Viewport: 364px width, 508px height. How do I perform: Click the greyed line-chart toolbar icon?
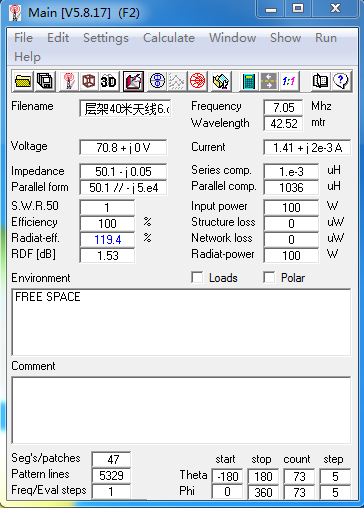(x=177, y=81)
